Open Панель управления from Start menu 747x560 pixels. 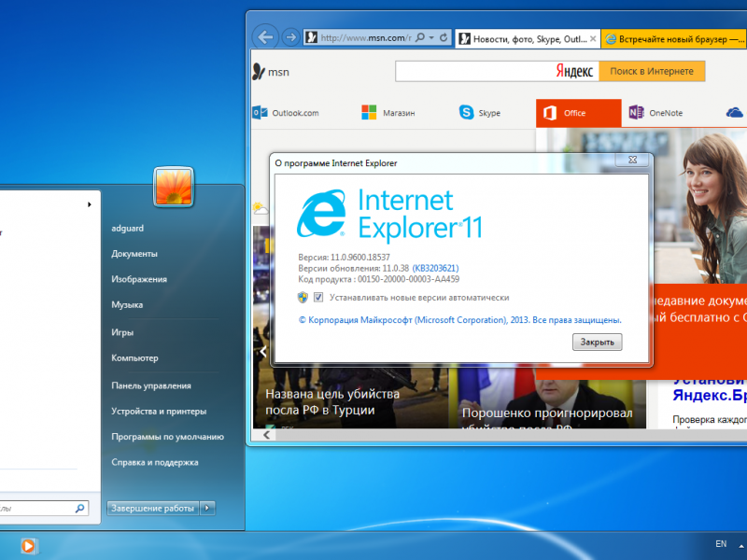(151, 385)
